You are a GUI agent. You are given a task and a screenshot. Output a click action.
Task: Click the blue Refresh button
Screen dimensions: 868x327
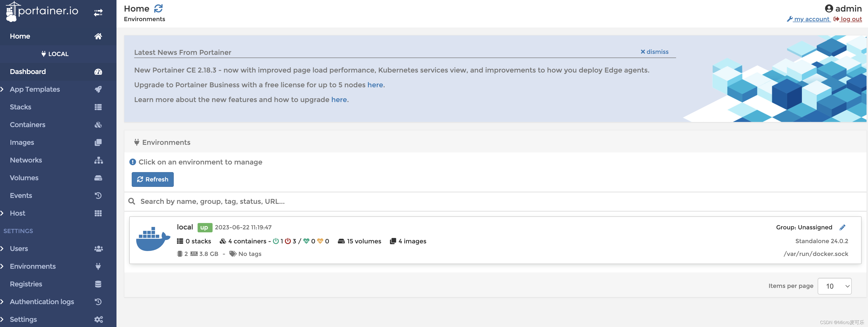153,179
